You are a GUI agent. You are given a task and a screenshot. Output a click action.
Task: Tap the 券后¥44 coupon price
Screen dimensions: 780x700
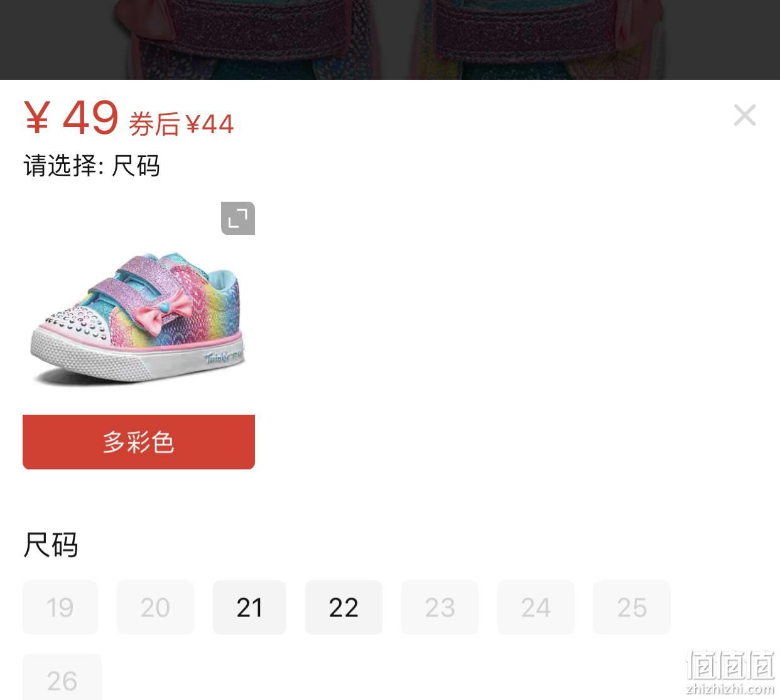(181, 124)
